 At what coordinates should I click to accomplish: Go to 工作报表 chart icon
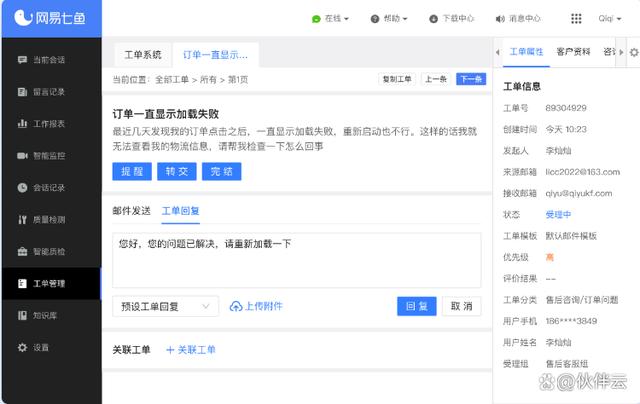22,124
